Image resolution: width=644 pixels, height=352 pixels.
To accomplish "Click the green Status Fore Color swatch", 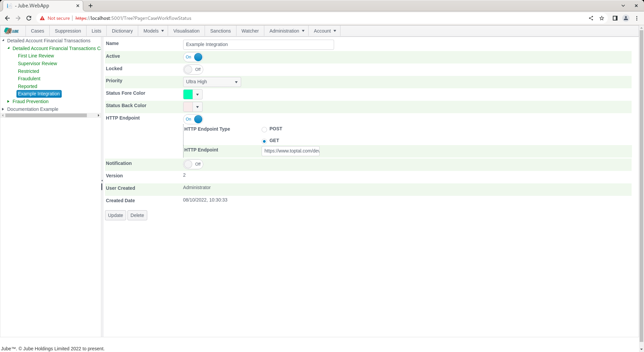I will pyautogui.click(x=188, y=94).
